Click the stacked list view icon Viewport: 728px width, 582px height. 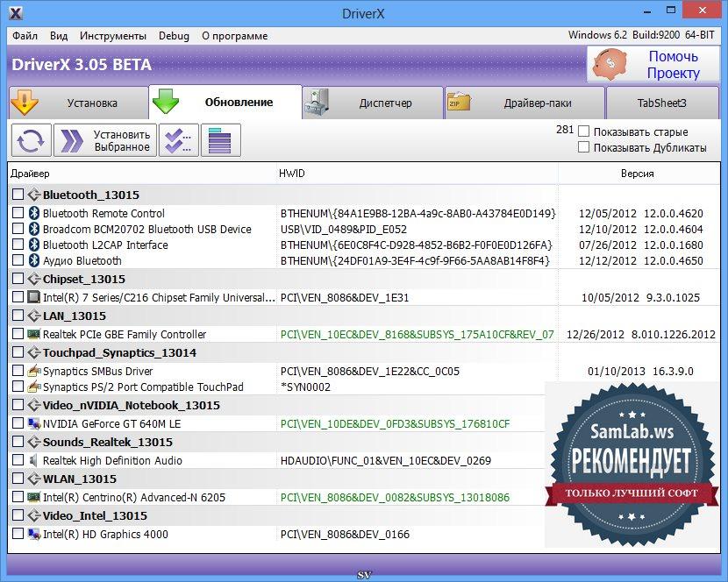[221, 140]
